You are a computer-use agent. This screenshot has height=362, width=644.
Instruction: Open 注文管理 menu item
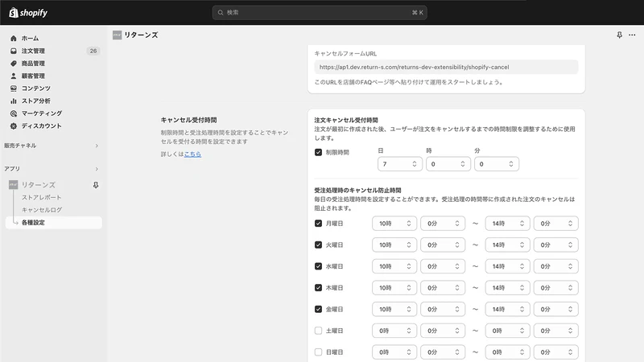33,51
